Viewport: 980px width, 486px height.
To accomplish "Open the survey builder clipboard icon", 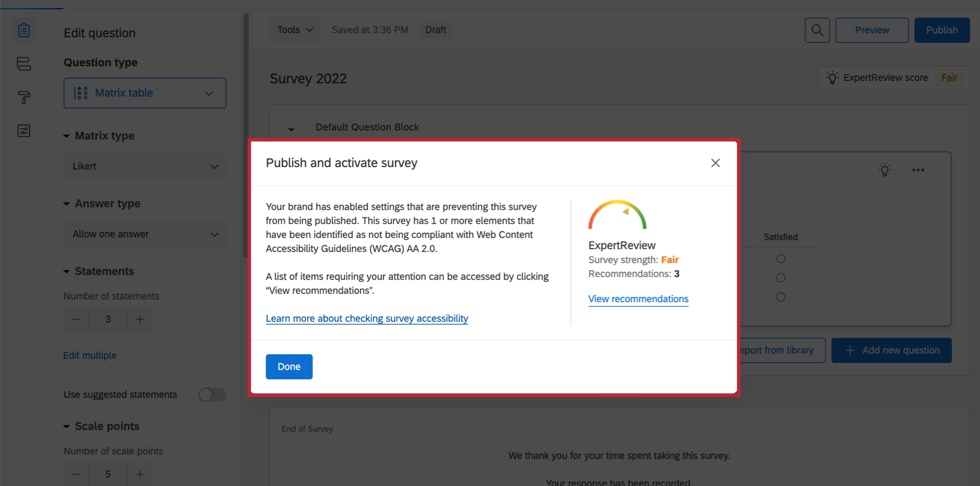I will [x=24, y=30].
